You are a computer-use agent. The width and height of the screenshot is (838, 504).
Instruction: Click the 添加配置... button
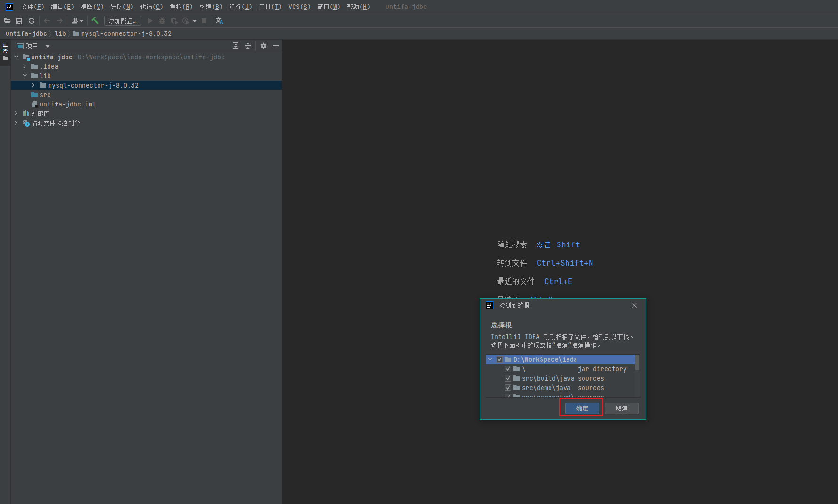pyautogui.click(x=123, y=21)
